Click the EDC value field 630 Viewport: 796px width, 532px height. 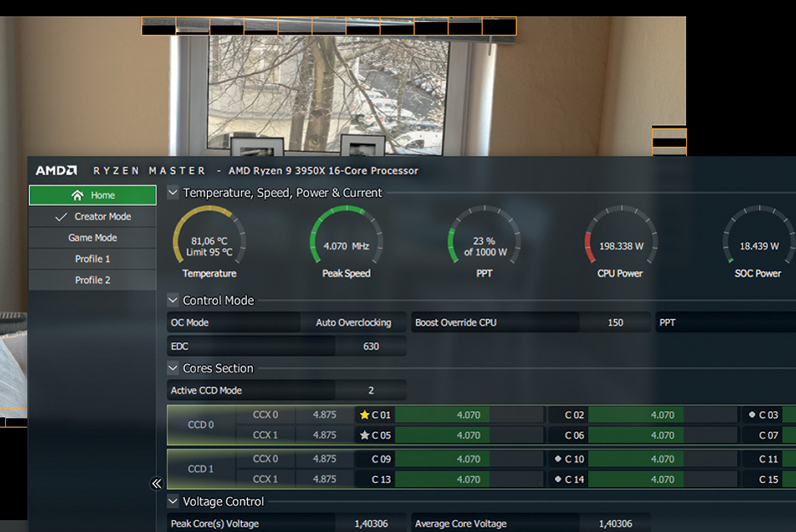point(370,346)
